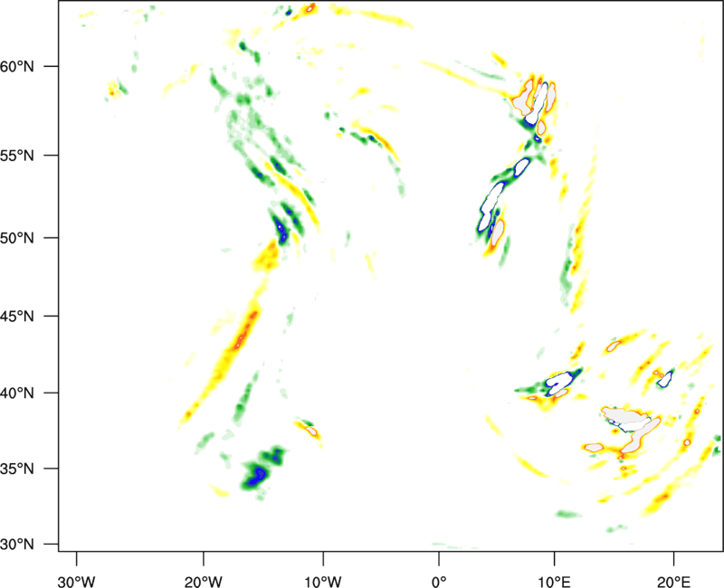Click the 30°W longitude label

76,582
